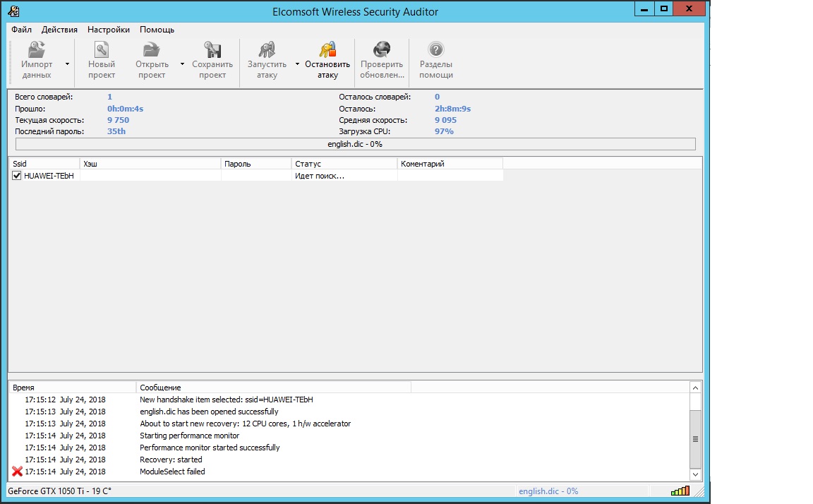The width and height of the screenshot is (813, 504).
Task: Click the New project icon
Action: coord(102,50)
